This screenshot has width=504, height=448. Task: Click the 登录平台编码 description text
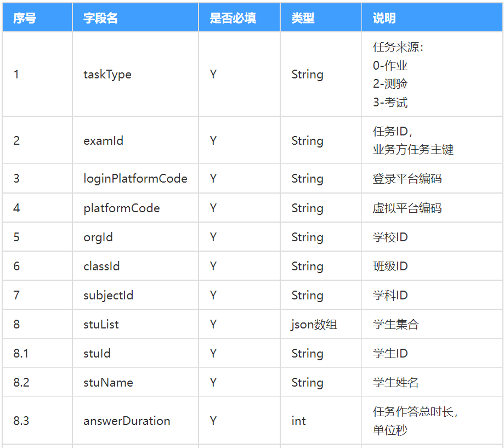pyautogui.click(x=407, y=178)
